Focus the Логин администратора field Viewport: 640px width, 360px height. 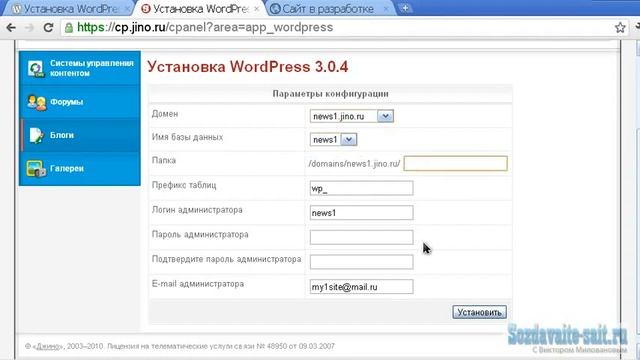pos(361,213)
